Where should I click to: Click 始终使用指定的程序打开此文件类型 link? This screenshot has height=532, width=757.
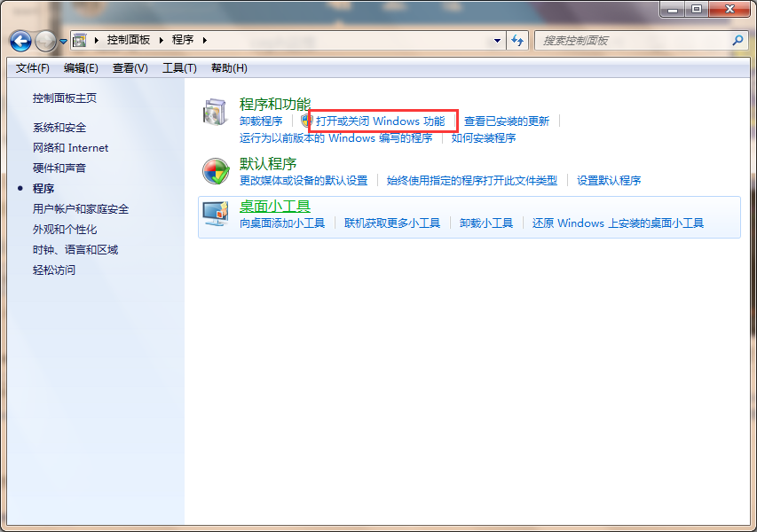point(472,180)
